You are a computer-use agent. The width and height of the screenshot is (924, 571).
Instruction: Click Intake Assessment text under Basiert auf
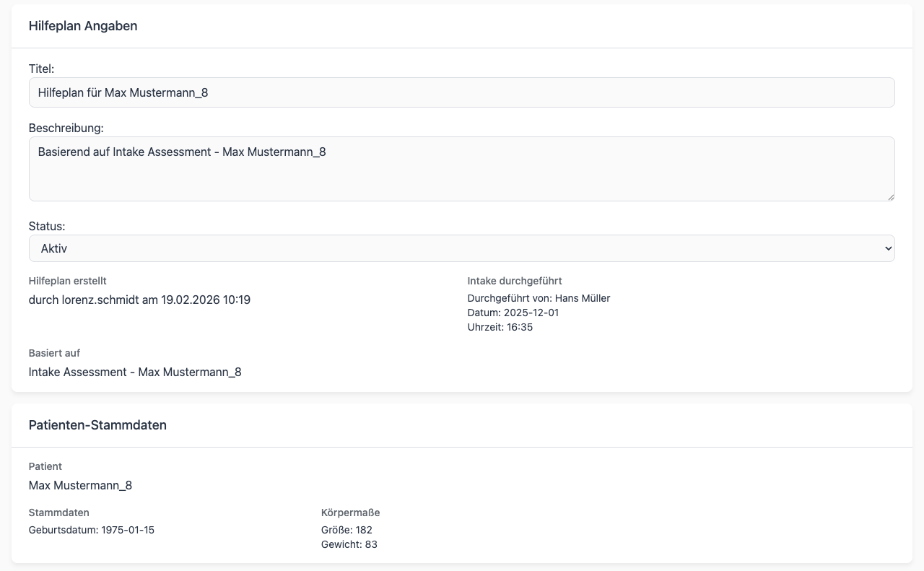[135, 372]
